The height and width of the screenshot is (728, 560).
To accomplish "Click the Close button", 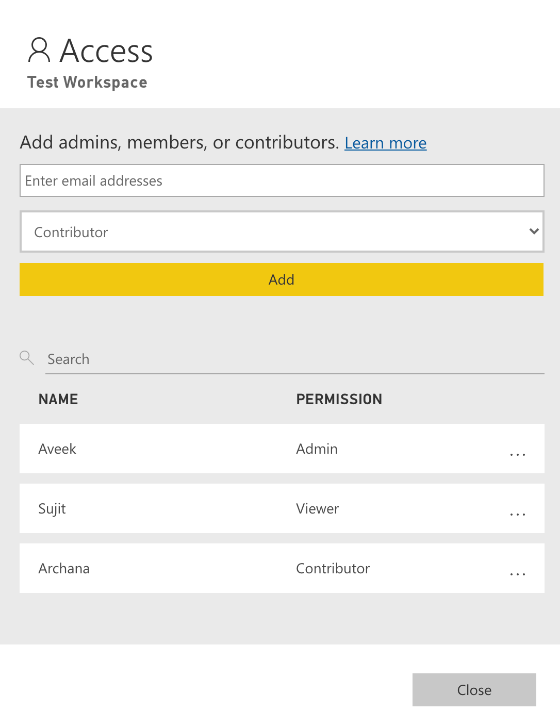I will [x=474, y=690].
